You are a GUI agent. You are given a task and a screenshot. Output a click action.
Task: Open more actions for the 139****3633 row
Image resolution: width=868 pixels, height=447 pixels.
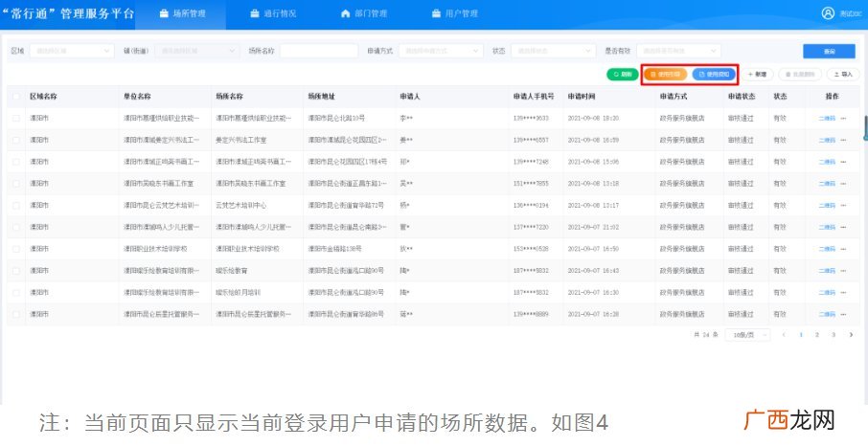click(843, 118)
